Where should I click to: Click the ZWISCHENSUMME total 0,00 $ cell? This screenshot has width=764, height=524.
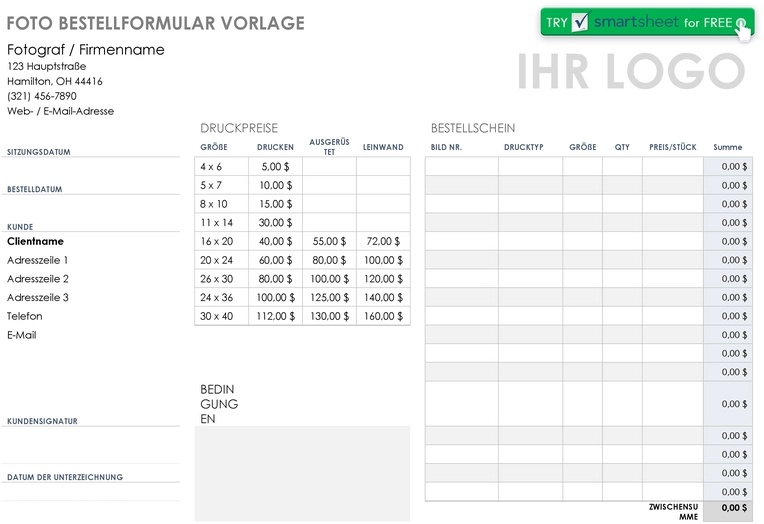728,511
